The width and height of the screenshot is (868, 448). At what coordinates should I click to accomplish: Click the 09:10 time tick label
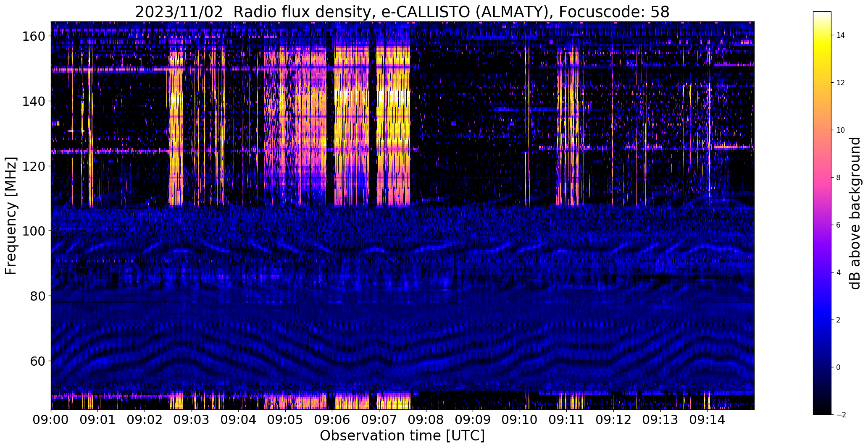pos(520,419)
